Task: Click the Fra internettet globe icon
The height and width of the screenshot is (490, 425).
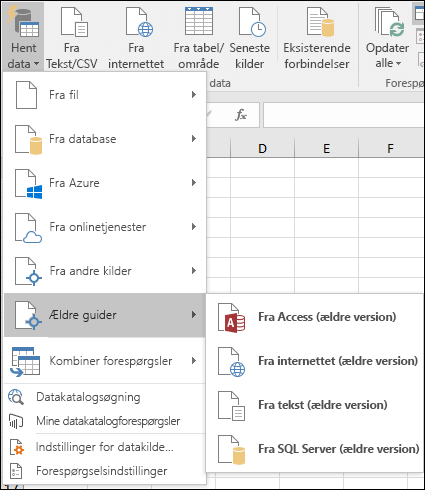Action: tap(139, 22)
